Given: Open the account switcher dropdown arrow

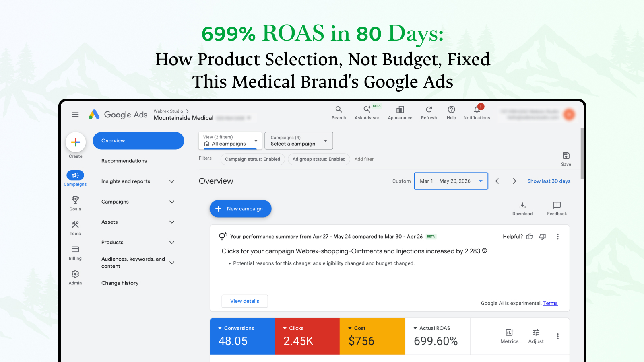Looking at the screenshot, I should pos(249,118).
